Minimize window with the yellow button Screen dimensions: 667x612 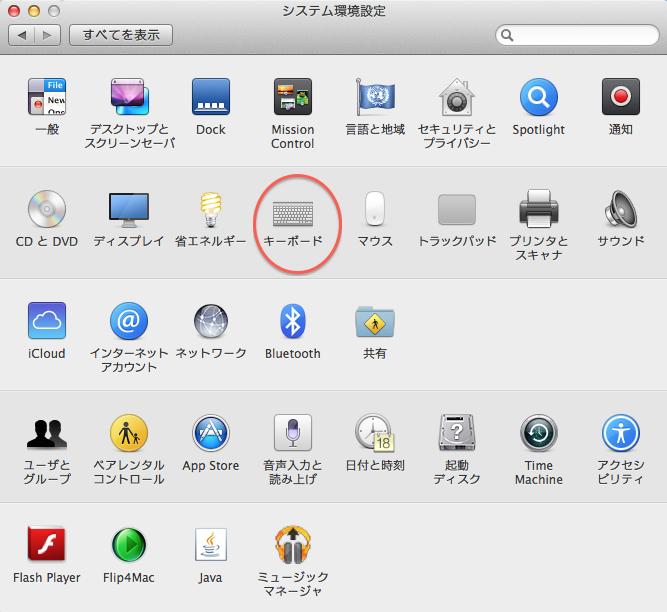click(34, 11)
